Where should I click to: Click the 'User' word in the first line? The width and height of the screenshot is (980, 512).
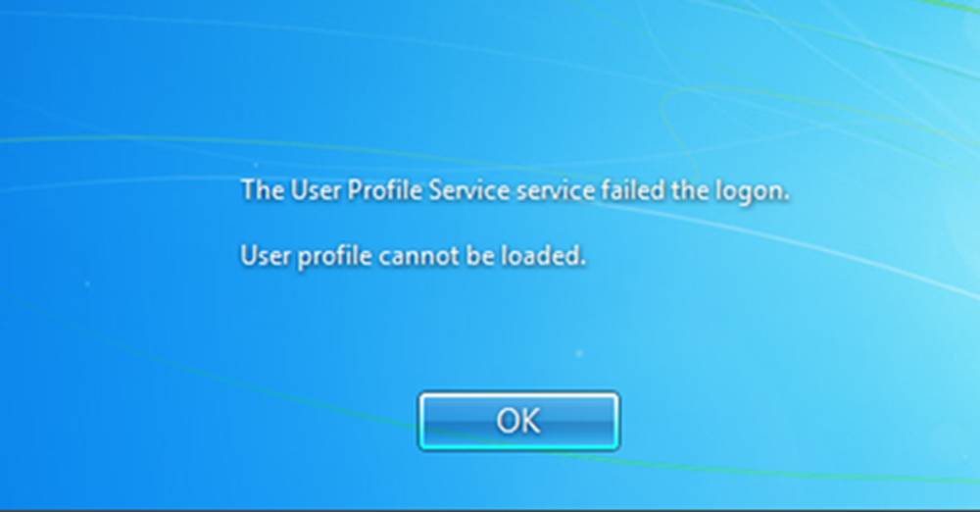click(316, 190)
